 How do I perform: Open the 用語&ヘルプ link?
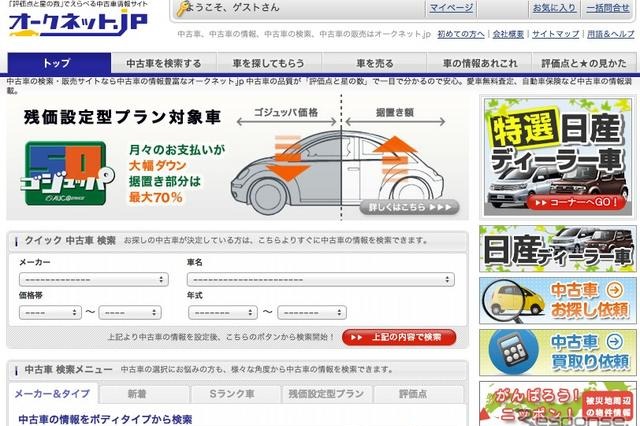pyautogui.click(x=611, y=34)
